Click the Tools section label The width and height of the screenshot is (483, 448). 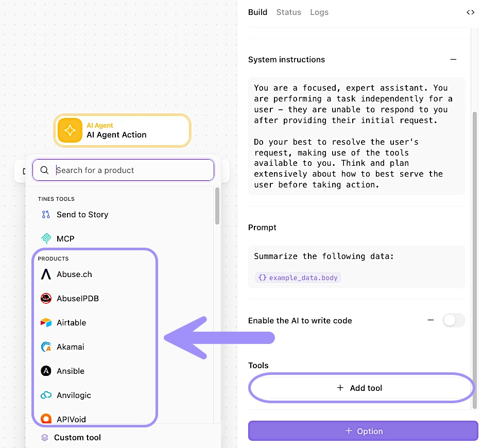(258, 365)
